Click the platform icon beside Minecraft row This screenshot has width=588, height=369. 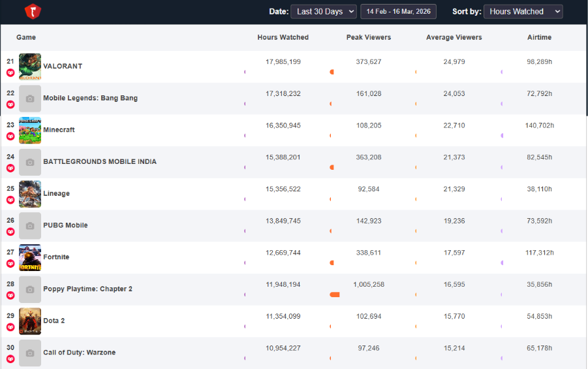[x=10, y=136]
